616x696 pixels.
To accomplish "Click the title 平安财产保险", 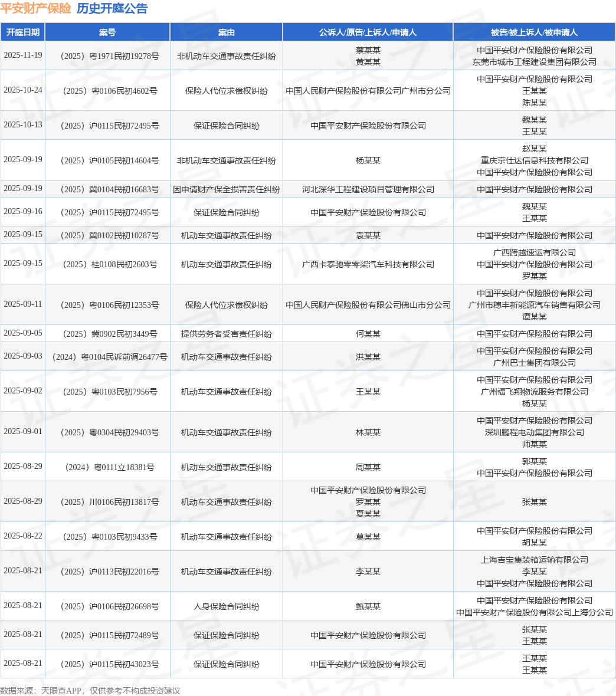I will point(35,8).
